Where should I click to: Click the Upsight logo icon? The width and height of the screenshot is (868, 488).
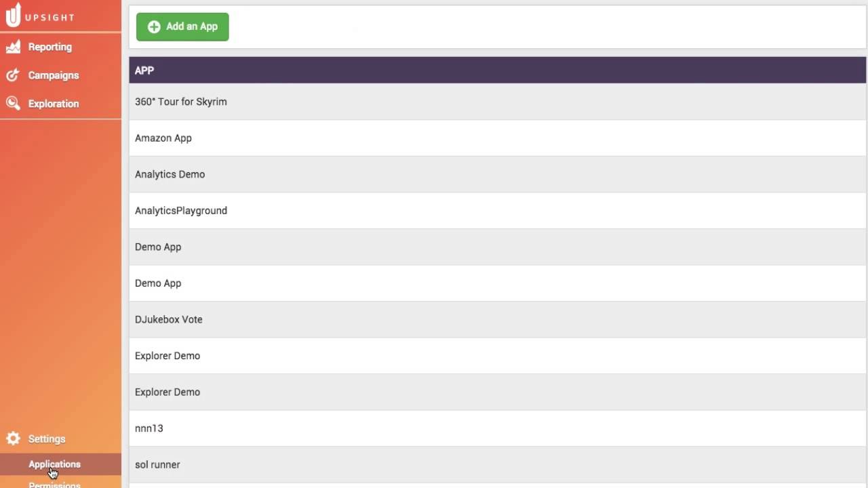pos(13,15)
